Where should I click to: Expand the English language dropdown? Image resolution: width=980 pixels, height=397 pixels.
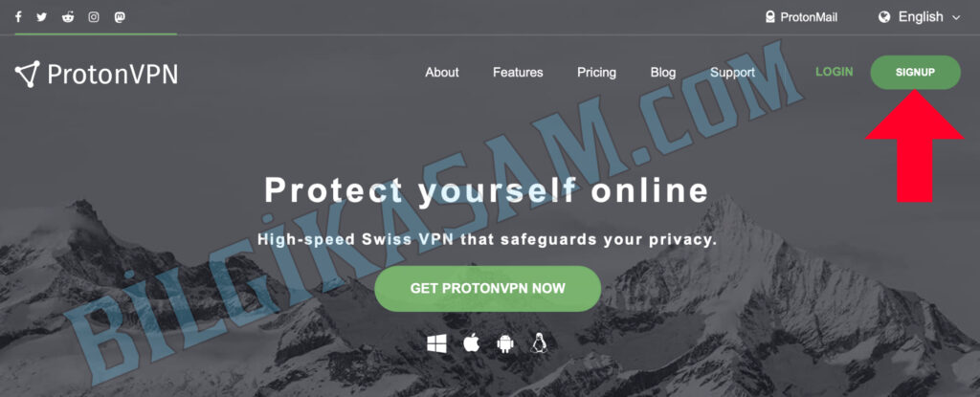tap(920, 17)
